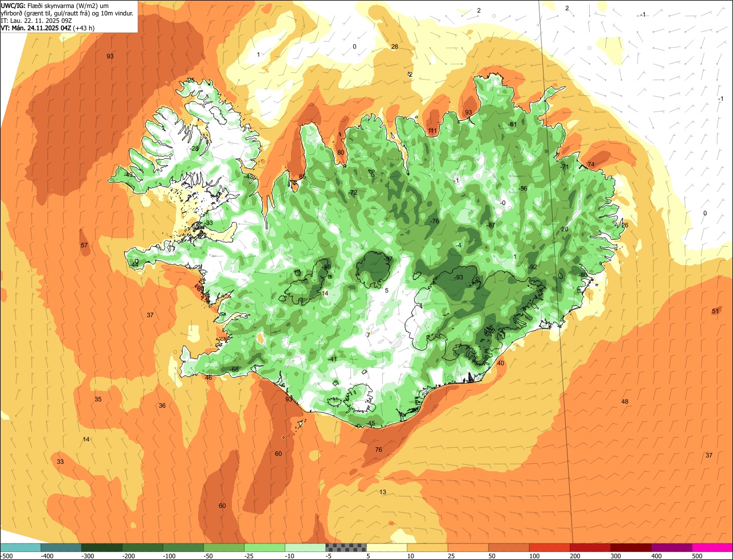The height and width of the screenshot is (560, 733).
Task: Click the palest green swatch from -10 to -5
Action: (305, 548)
